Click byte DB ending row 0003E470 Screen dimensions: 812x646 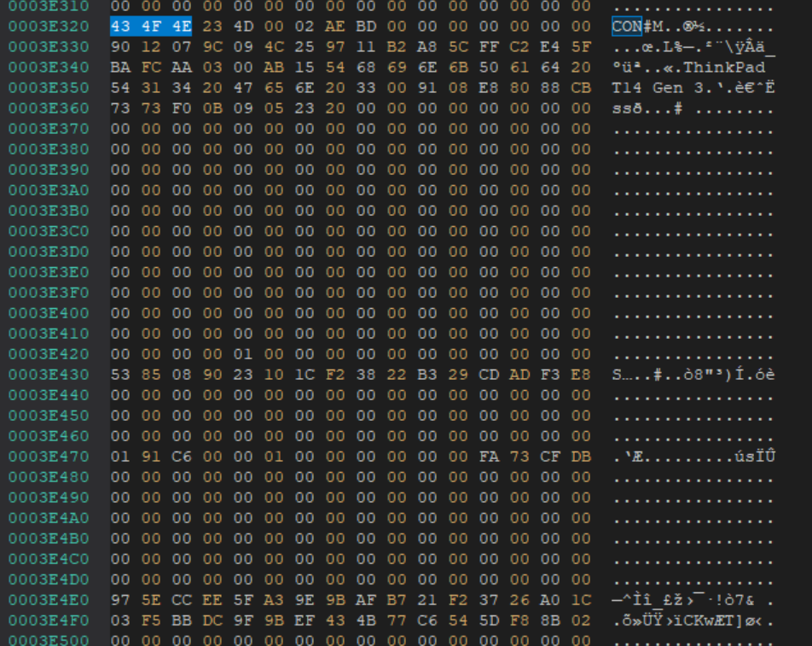(x=581, y=457)
